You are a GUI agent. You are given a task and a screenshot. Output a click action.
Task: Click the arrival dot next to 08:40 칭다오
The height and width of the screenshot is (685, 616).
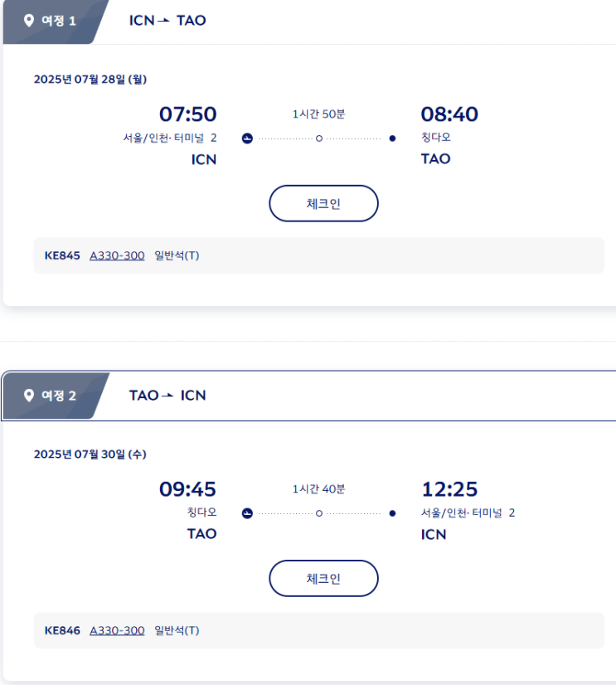[x=392, y=138]
